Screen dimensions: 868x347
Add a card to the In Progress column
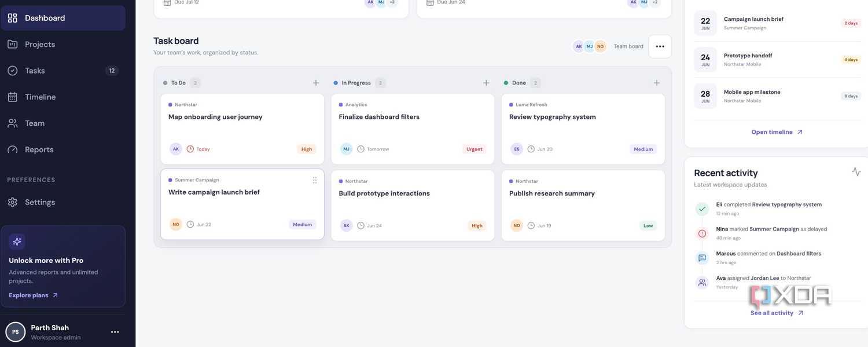486,83
